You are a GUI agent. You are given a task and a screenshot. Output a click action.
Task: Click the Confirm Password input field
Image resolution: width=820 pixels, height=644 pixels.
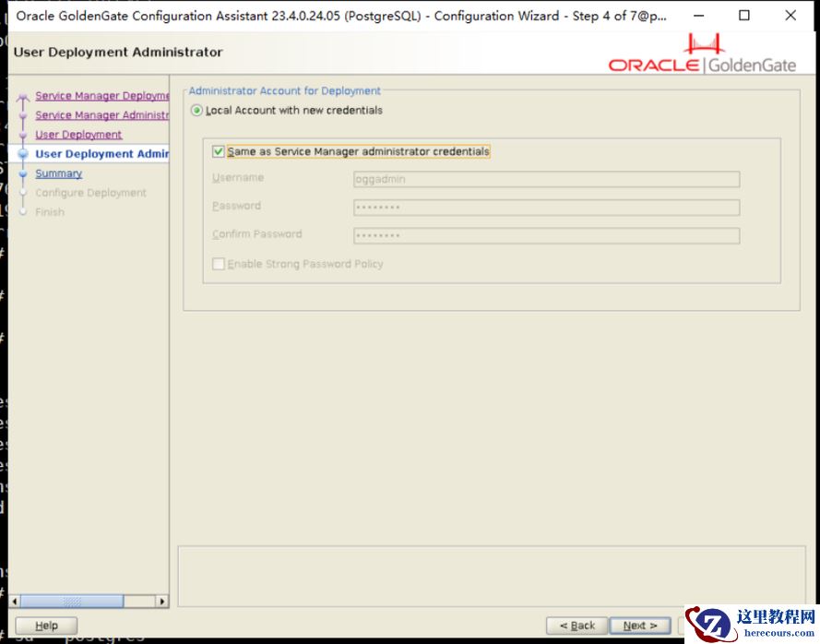[x=546, y=235]
